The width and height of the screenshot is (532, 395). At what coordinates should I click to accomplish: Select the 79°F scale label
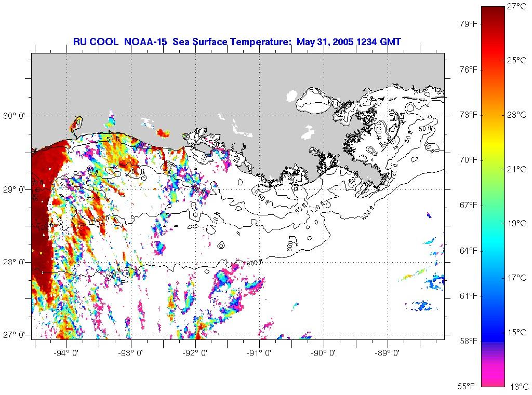(469, 24)
